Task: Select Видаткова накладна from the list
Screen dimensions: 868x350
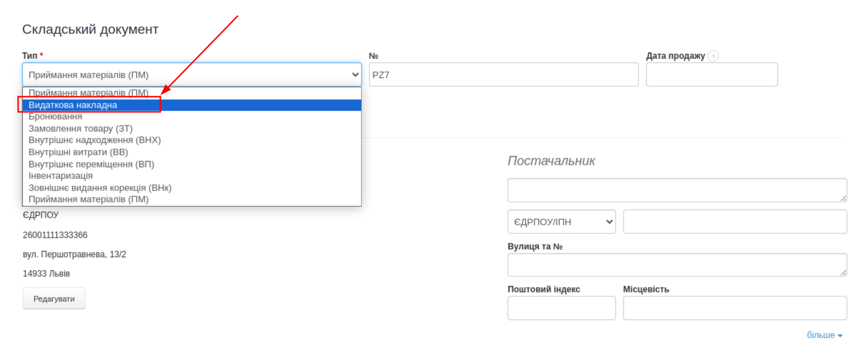Action: (x=73, y=105)
